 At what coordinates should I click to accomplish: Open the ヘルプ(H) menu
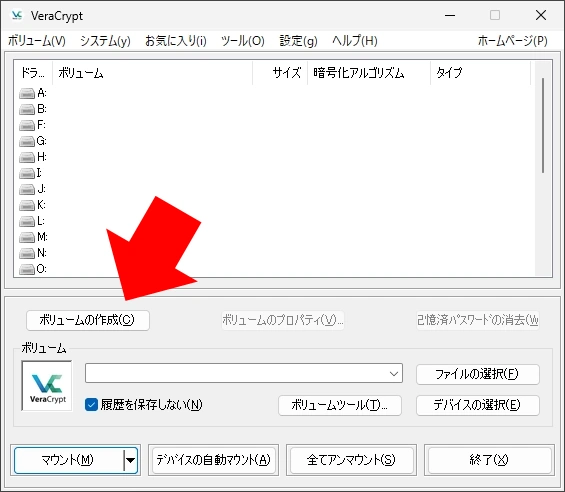[355, 41]
